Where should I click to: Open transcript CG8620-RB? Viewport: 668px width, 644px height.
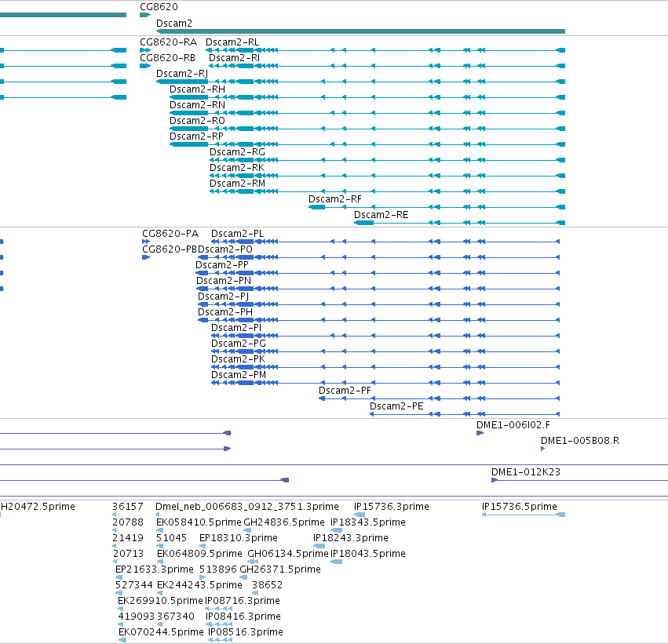[167, 58]
